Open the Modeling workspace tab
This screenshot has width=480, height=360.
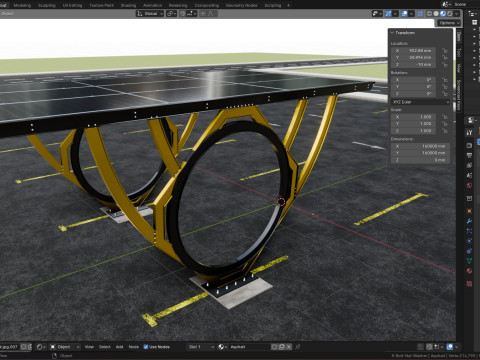pos(22,5)
